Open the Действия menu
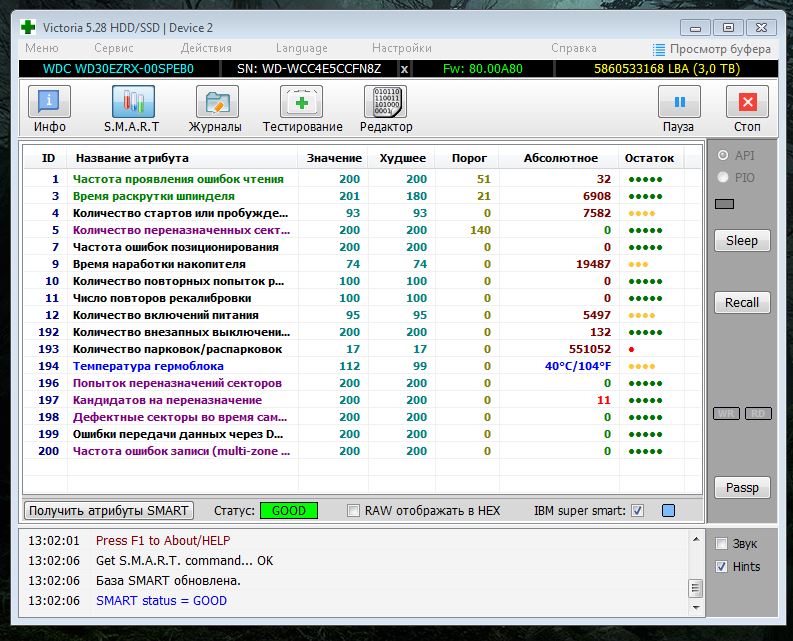The height and width of the screenshot is (641, 793). pyautogui.click(x=206, y=48)
